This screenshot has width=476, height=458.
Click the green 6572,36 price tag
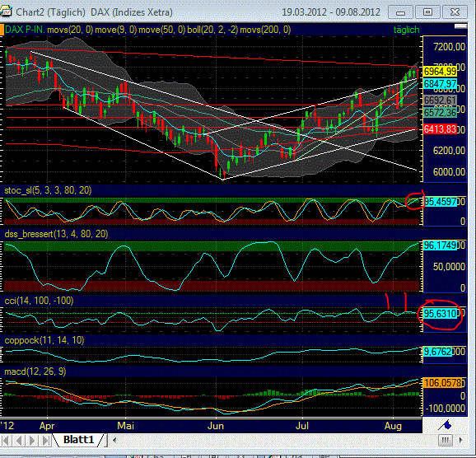coord(441,113)
